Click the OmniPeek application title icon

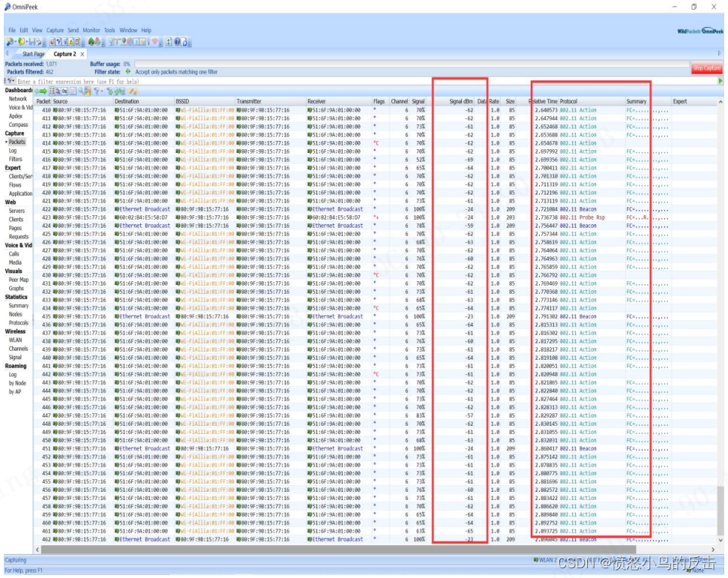tap(7, 7)
